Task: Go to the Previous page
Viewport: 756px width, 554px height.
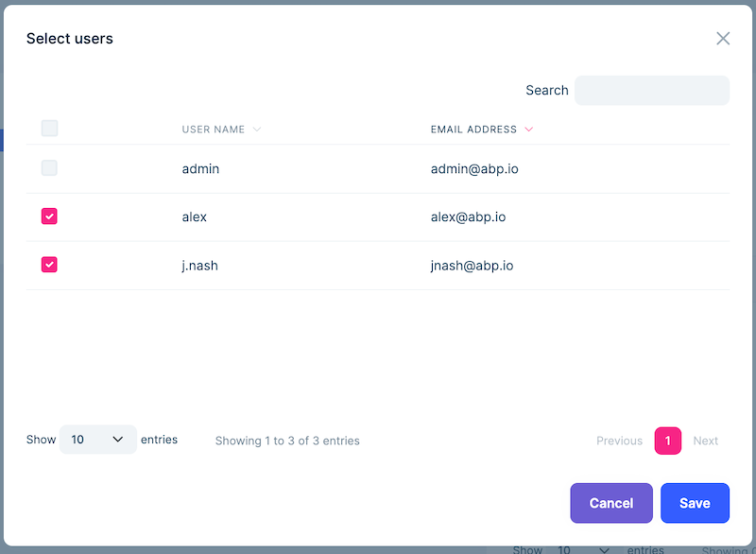Action: click(619, 441)
